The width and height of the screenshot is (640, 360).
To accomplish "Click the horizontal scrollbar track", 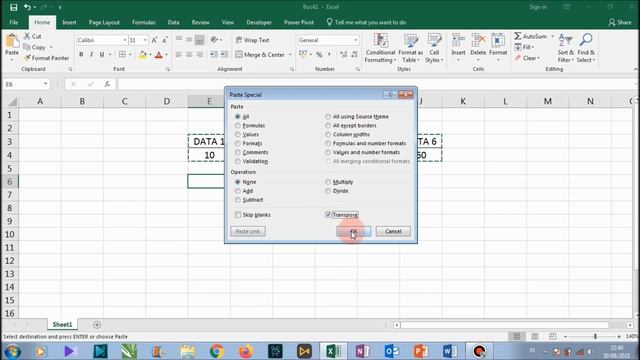I will [x=505, y=325].
